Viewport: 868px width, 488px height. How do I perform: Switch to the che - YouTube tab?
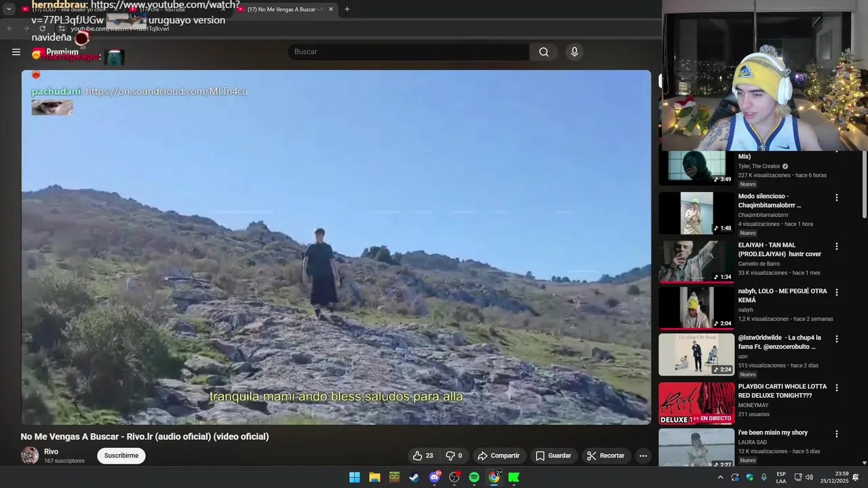click(178, 9)
